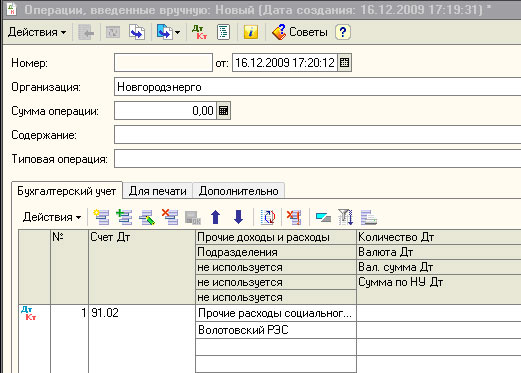This screenshot has height=373, width=521.
Task: Open calculator beside Сумма операции field
Action: 223,111
